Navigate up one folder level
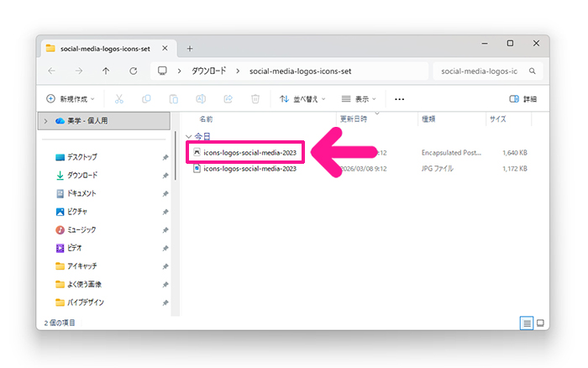 106,71
